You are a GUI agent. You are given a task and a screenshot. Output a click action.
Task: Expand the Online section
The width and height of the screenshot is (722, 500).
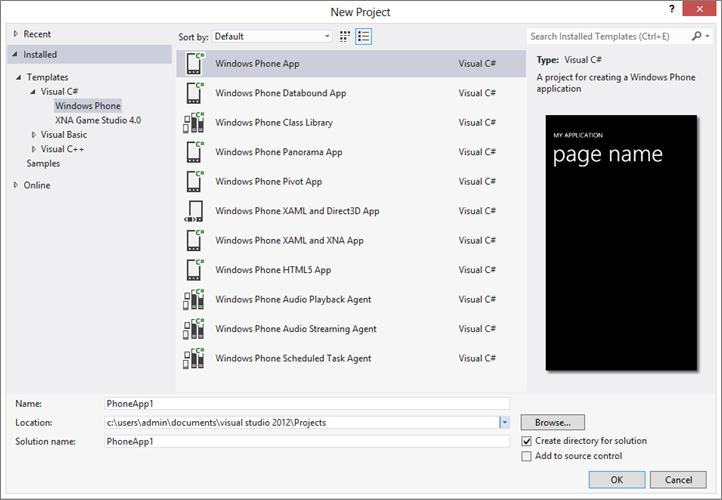(x=16, y=185)
